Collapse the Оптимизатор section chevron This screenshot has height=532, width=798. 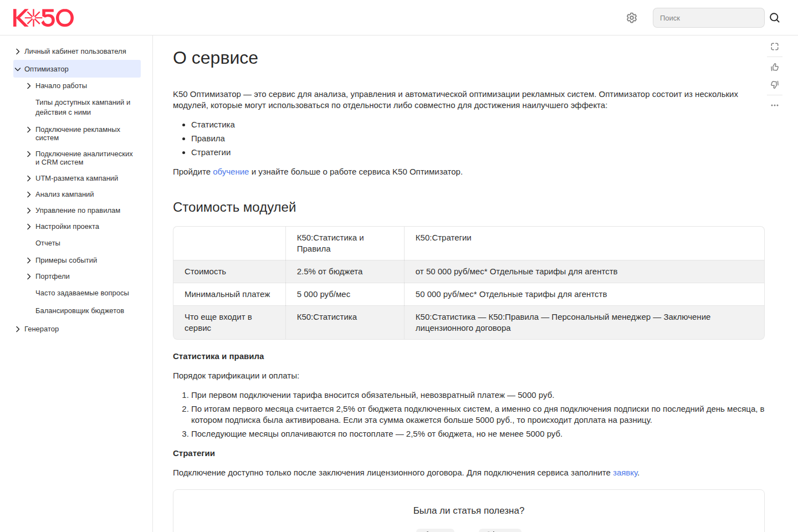tap(18, 69)
